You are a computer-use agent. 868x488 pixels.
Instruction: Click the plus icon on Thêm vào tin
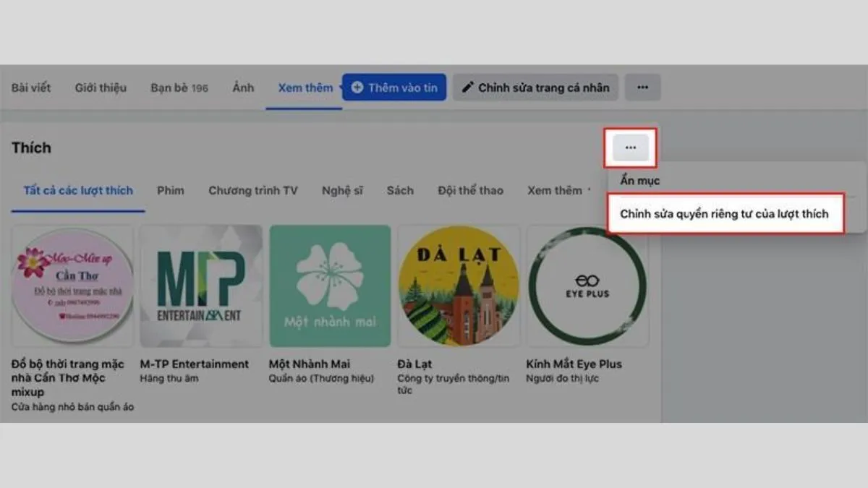pyautogui.click(x=356, y=87)
